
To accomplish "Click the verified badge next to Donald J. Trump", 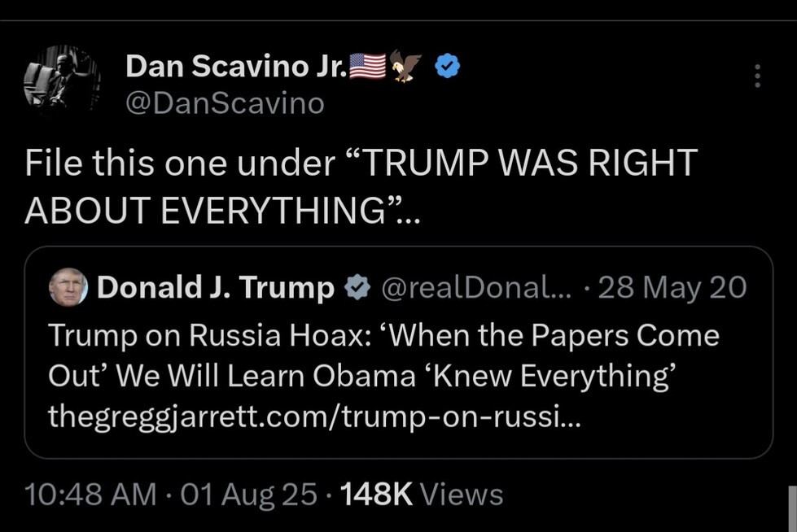I will point(356,287).
